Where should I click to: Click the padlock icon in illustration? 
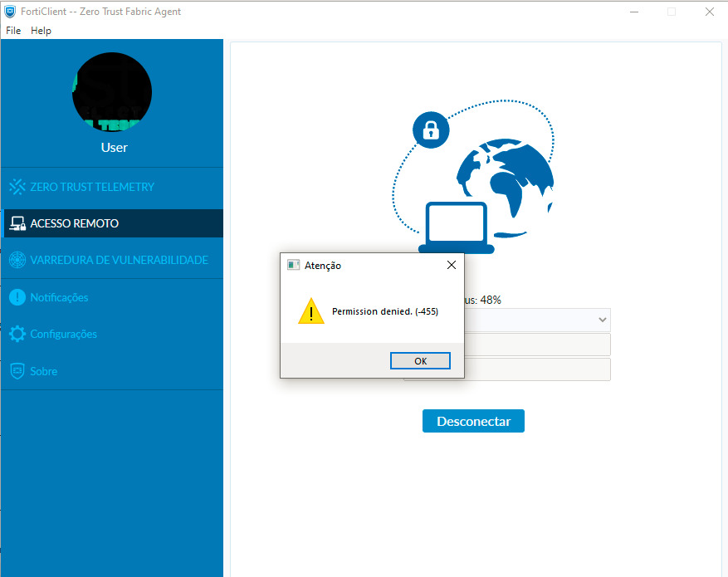click(x=431, y=130)
